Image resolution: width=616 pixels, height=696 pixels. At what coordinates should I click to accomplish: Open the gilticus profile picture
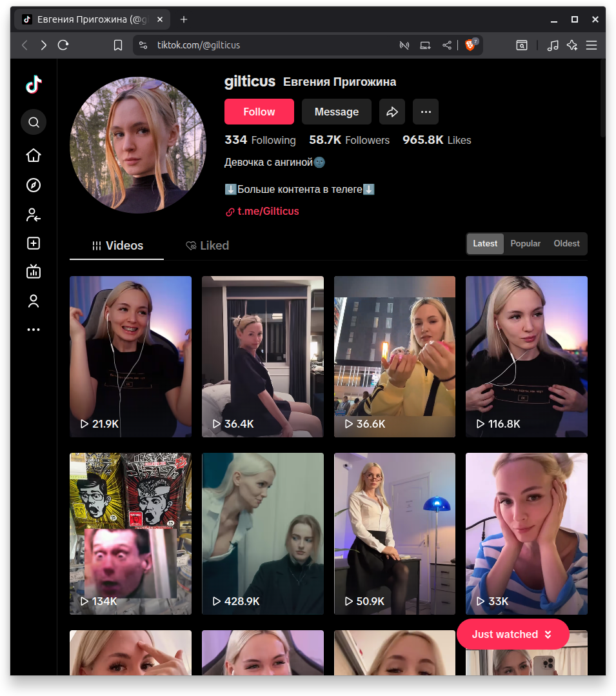tap(138, 145)
